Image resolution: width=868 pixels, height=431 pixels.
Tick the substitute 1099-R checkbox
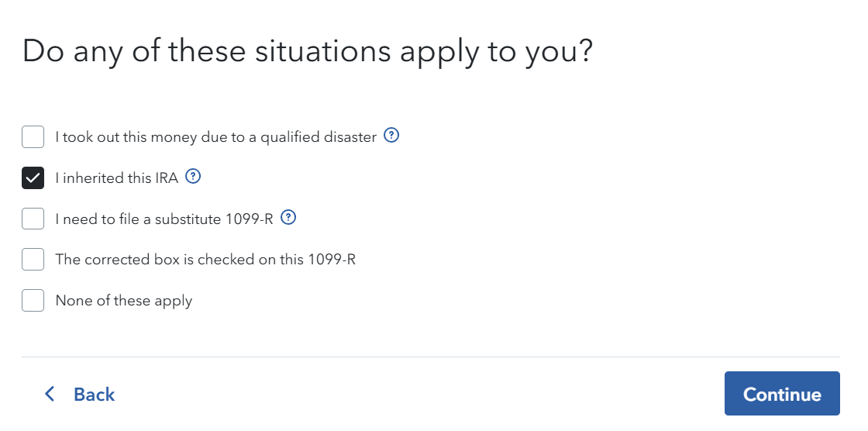pos(33,219)
